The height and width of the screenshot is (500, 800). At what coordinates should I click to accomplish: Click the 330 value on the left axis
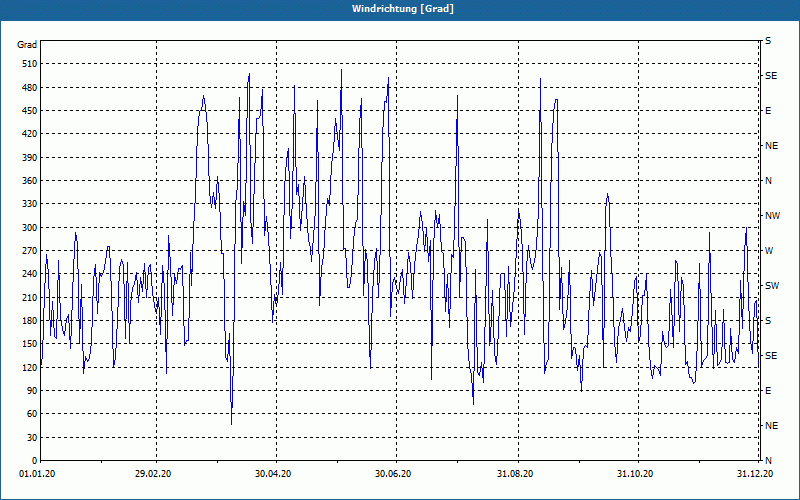coord(31,204)
